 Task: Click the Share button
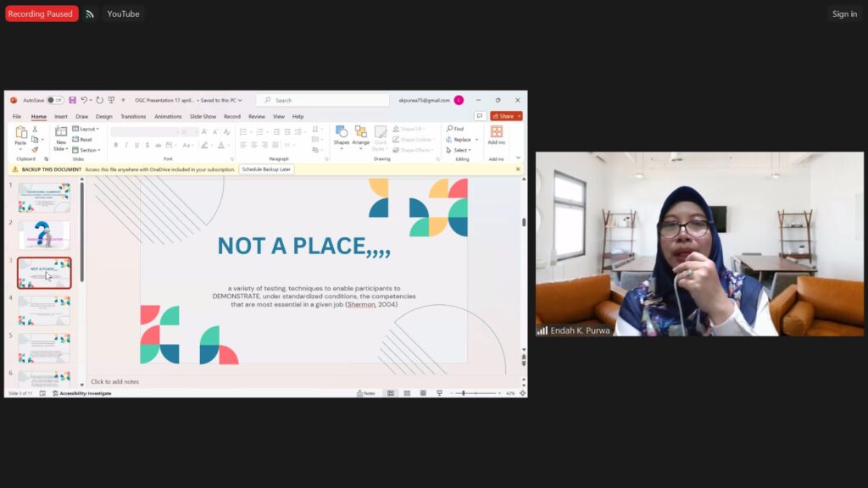(x=506, y=116)
